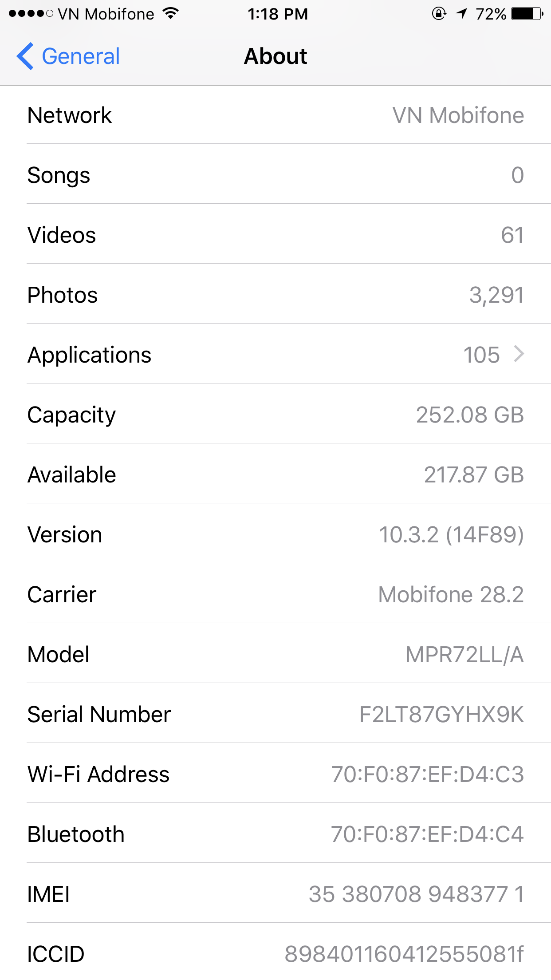Tap the Wi-Fi signal status icon

170,13
